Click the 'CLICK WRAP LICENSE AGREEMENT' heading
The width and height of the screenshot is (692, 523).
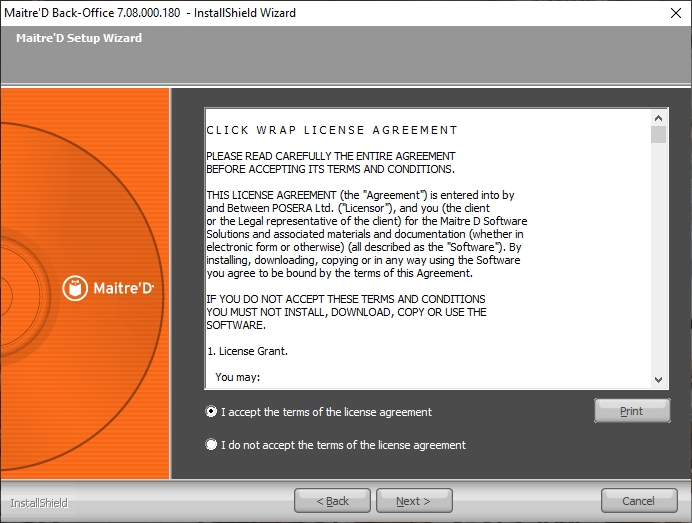tap(332, 130)
